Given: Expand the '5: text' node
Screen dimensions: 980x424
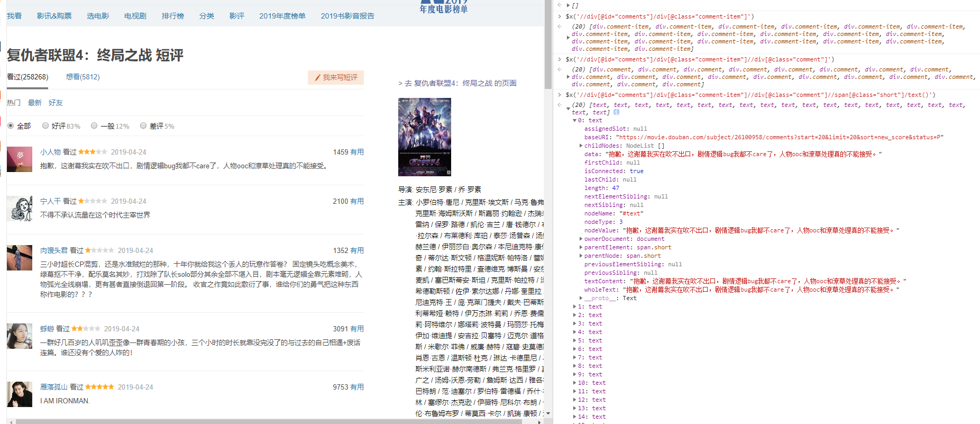Looking at the screenshot, I should 575,341.
